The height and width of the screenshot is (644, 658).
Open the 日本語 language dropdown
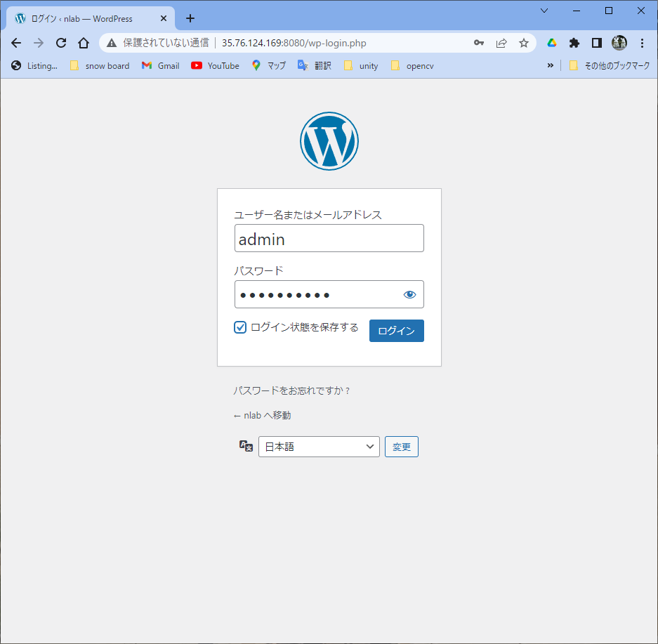319,447
